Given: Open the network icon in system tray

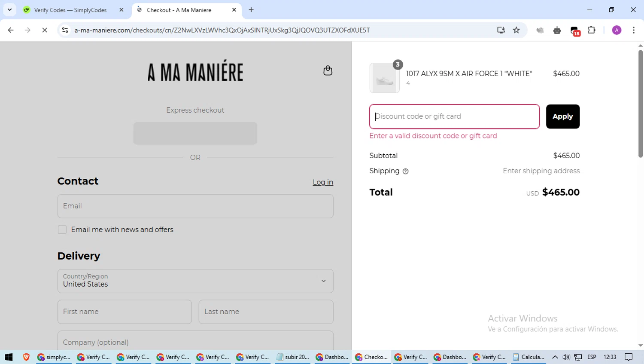Looking at the screenshot, I should pos(578,357).
